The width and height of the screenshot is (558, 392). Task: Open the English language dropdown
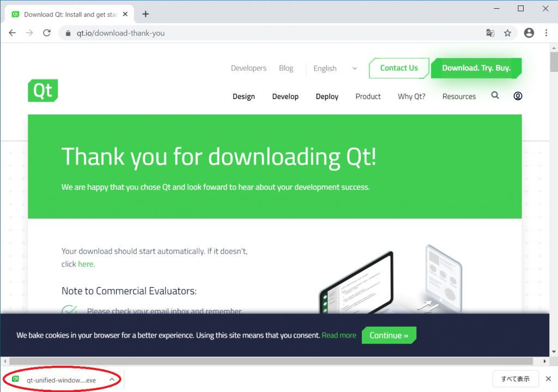(333, 68)
